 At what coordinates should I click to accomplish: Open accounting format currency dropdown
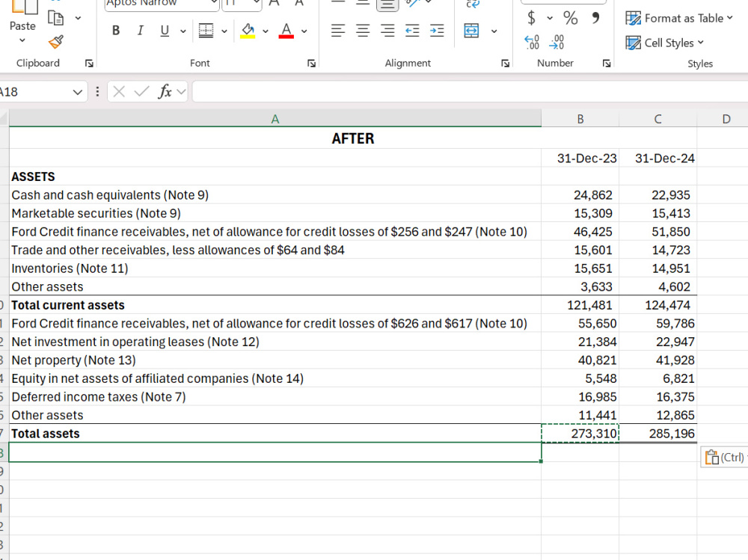[550, 18]
